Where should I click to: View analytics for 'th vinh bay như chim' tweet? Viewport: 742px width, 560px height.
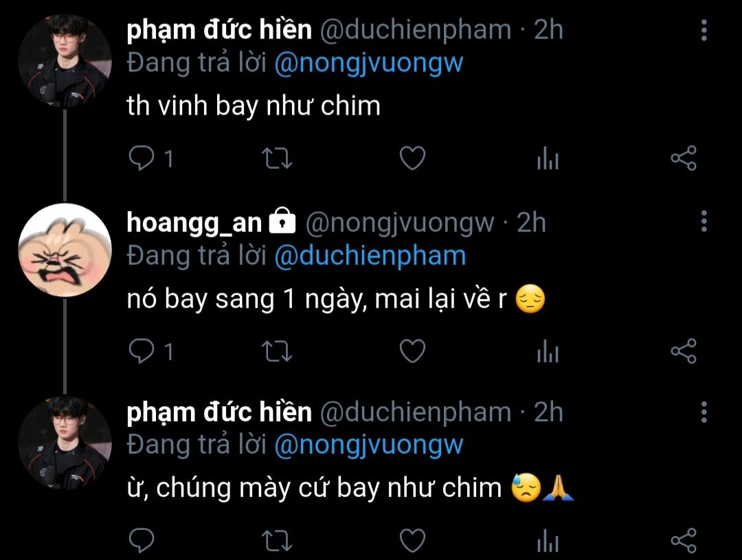point(548,158)
